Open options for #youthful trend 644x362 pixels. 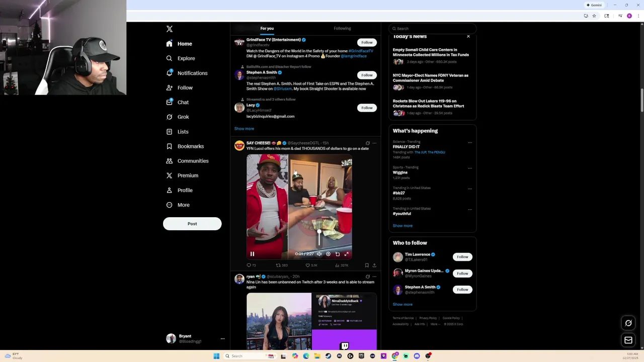tap(470, 210)
